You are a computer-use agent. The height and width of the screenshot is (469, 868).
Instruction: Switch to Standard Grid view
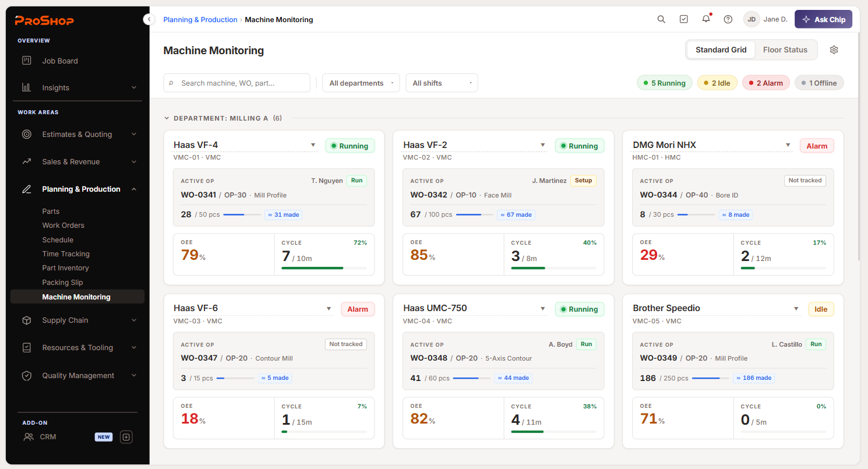(721, 50)
